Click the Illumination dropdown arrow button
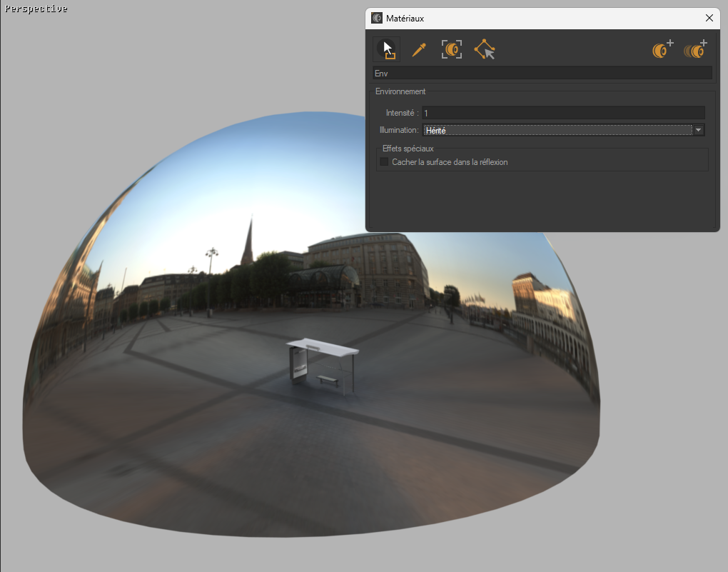 point(699,130)
